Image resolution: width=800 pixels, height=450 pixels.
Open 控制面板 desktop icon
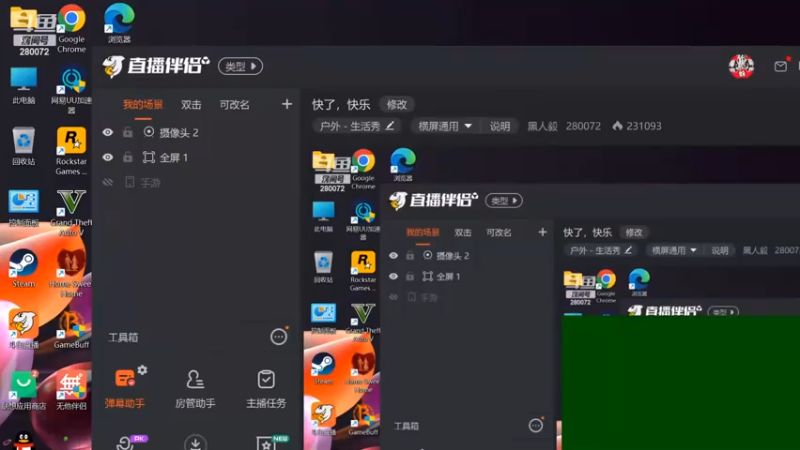[x=23, y=208]
